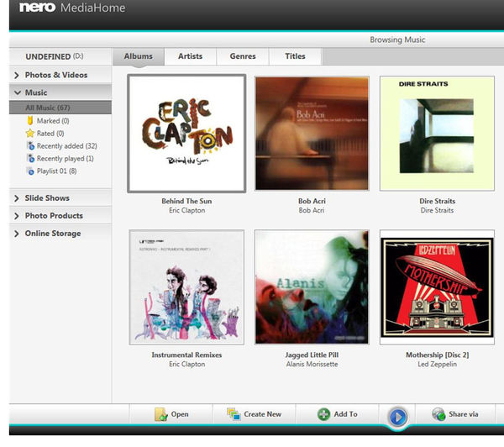Image resolution: width=504 pixels, height=447 pixels.
Task: Click the Recently added playlist icon
Action: coord(30,146)
